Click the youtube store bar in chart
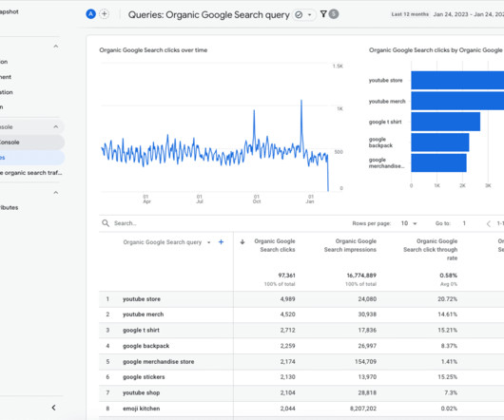Screen dimensions: 504x420 (457, 80)
